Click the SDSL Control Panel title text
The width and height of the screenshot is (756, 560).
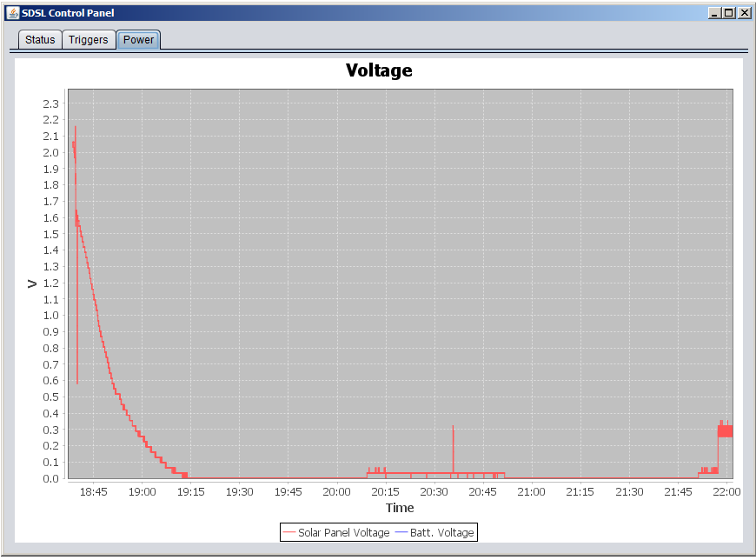pos(68,13)
